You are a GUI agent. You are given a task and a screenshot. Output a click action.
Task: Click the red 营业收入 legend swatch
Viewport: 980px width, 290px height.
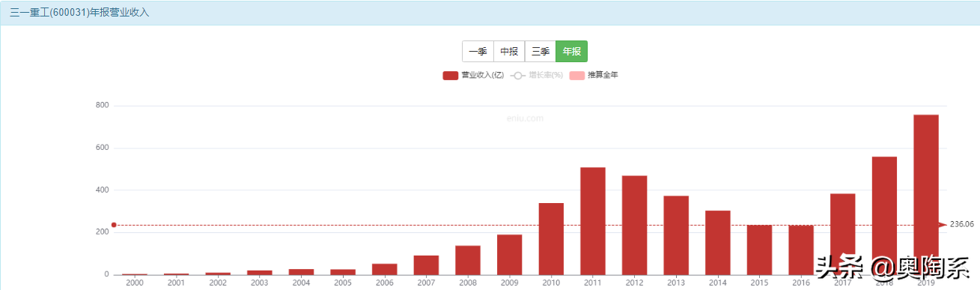[450, 76]
